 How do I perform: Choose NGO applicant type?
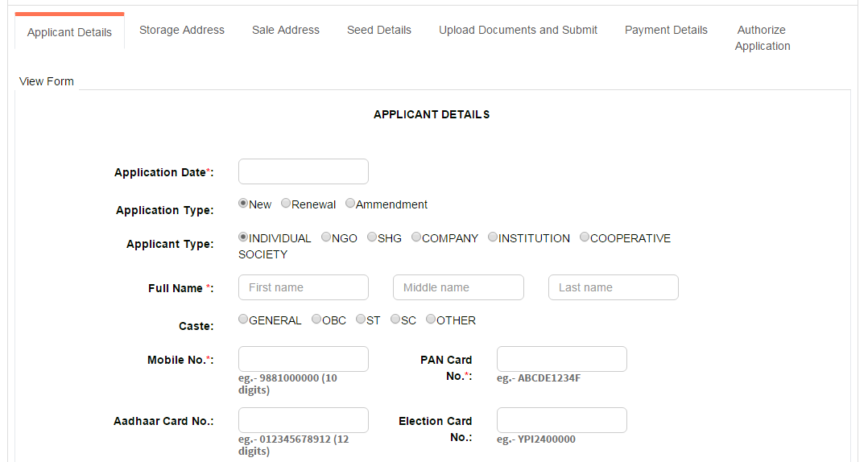tap(326, 237)
